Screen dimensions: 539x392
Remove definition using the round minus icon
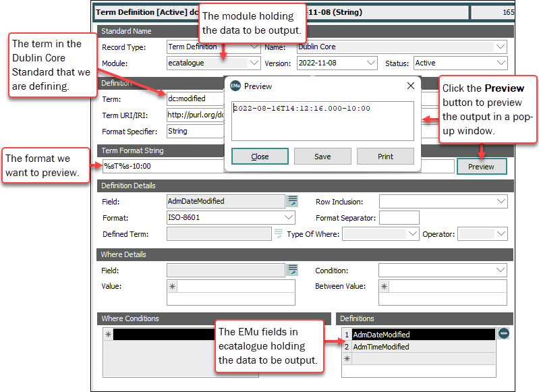504,333
